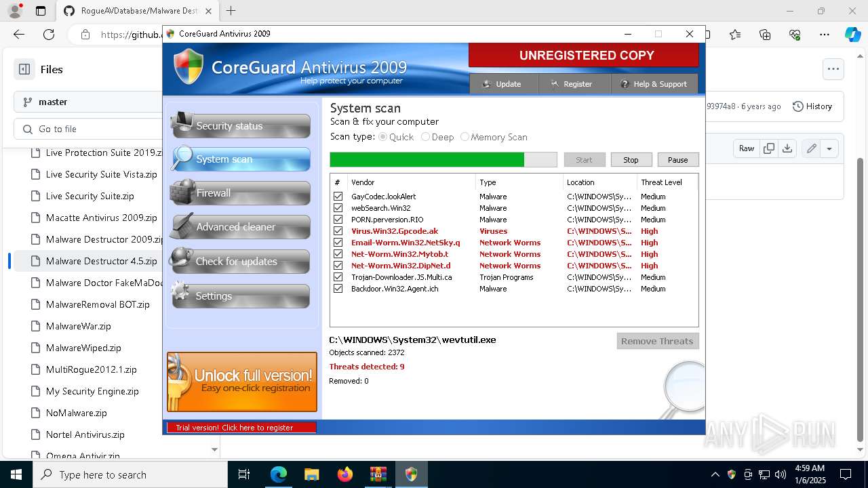This screenshot has height=488, width=868.
Task: Refresh the Edge browser page
Action: tap(49, 35)
